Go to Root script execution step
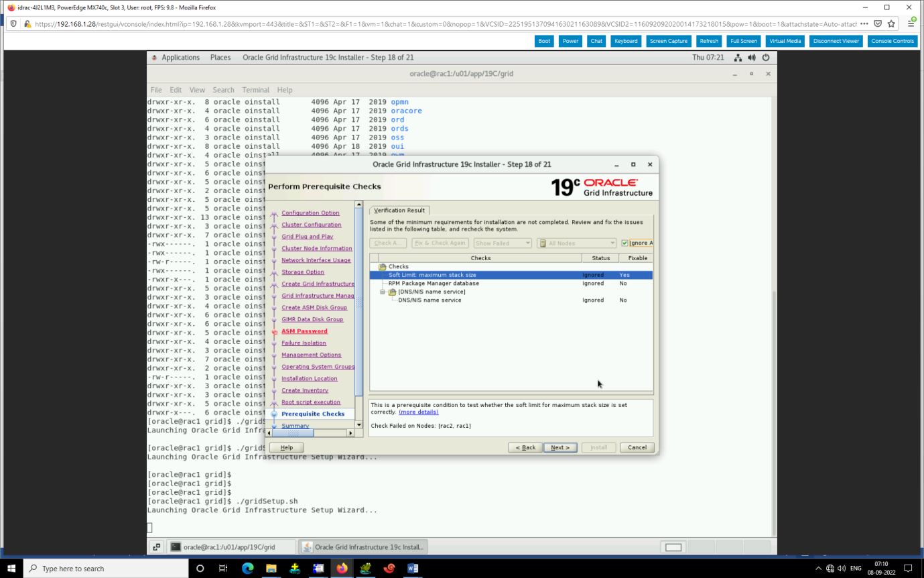 click(x=311, y=402)
